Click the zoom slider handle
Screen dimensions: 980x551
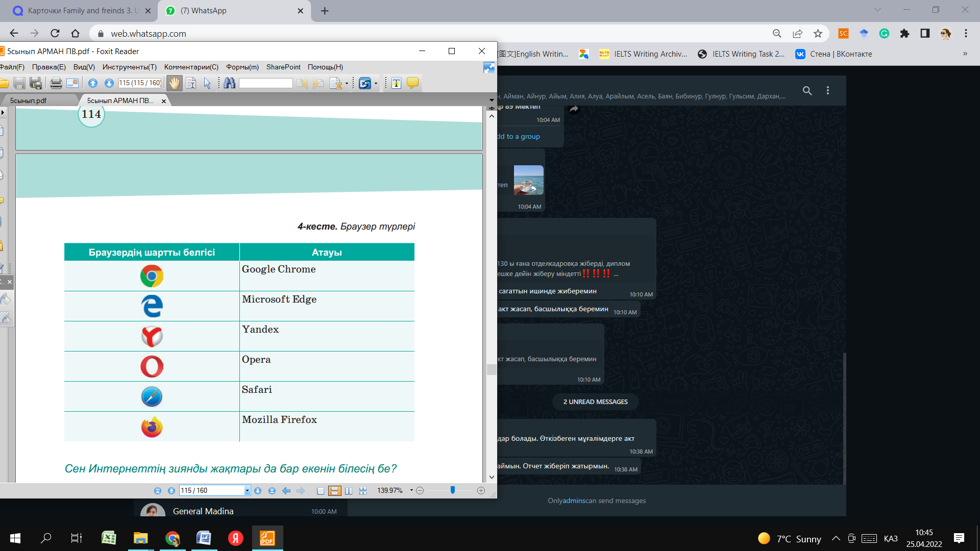tap(452, 490)
